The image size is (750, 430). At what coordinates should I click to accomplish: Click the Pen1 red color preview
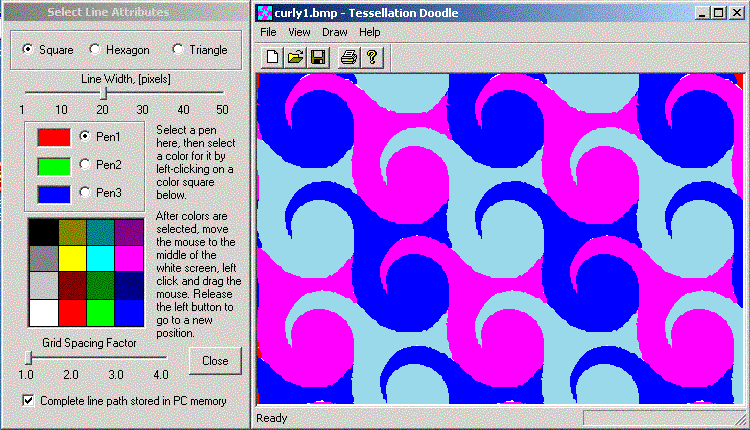54,137
